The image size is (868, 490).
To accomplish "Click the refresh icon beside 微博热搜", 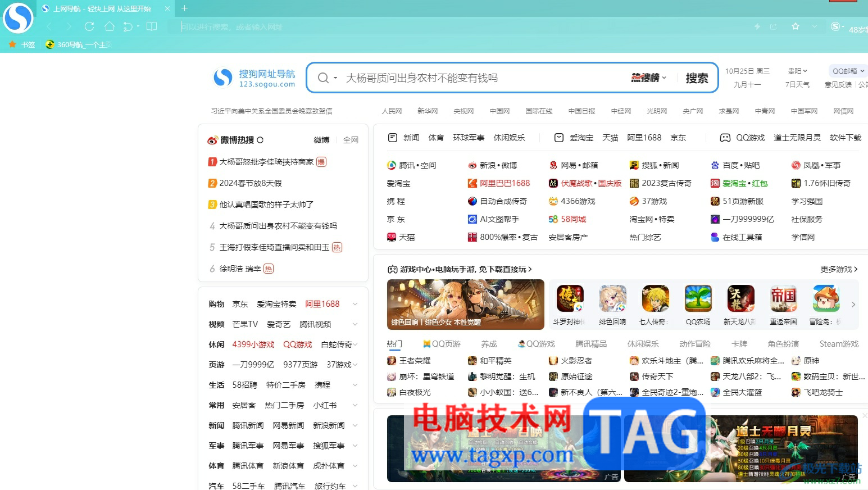I will point(259,139).
